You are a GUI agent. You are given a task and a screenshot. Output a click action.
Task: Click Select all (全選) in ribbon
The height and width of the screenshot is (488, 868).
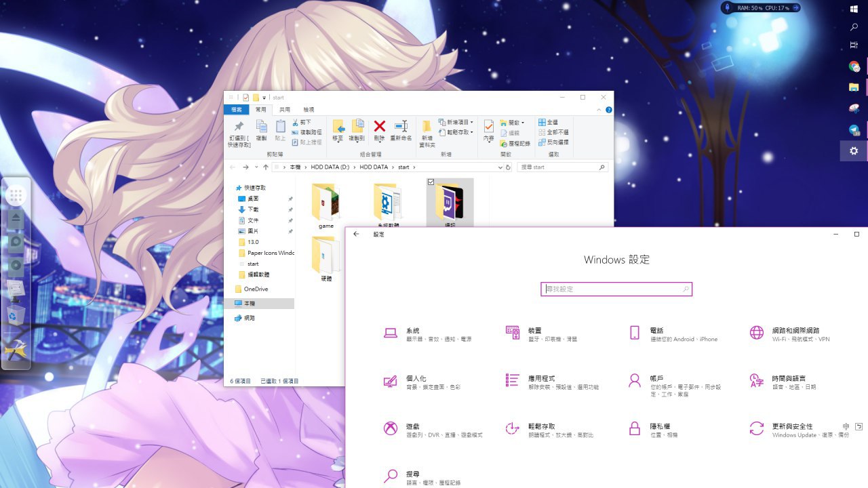click(x=548, y=123)
